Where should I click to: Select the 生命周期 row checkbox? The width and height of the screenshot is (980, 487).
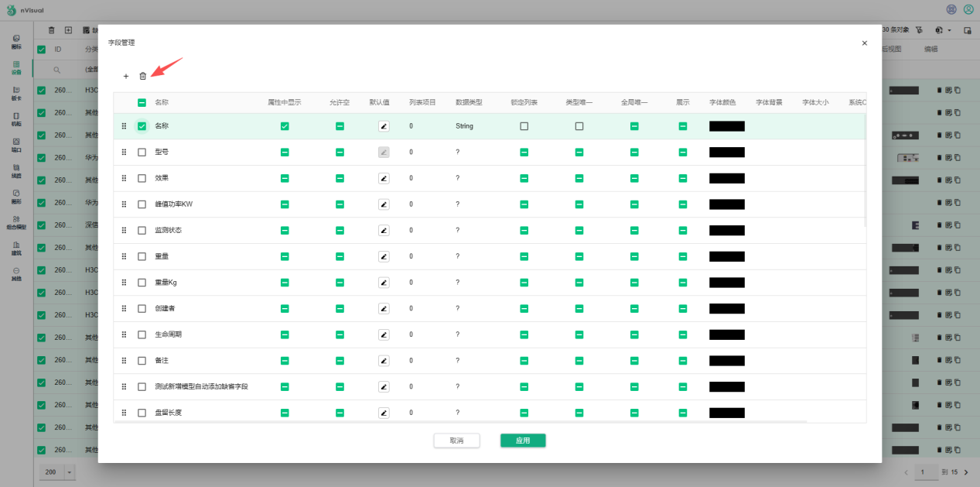142,334
